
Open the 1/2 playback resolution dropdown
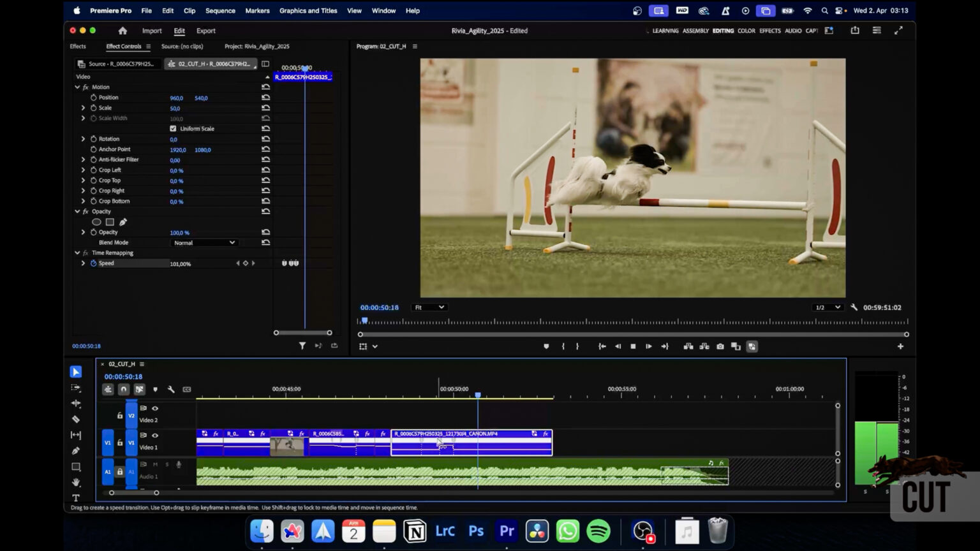(x=828, y=307)
